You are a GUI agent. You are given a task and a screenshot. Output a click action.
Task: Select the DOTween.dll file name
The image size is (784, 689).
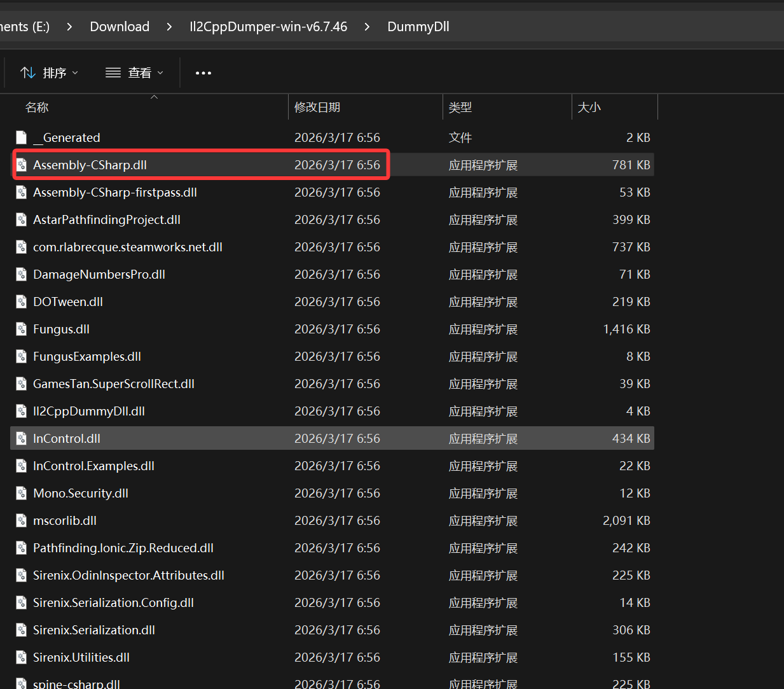[68, 302]
